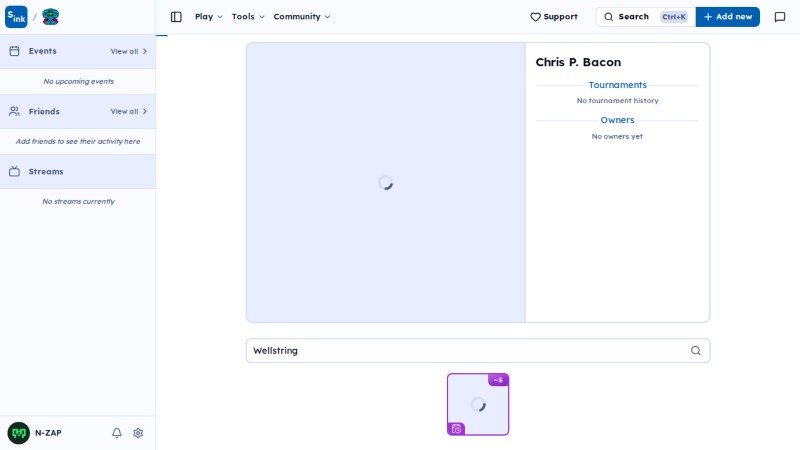Screen dimensions: 800x450
Task: Open the squid avatar next to logo
Action: (51, 17)
